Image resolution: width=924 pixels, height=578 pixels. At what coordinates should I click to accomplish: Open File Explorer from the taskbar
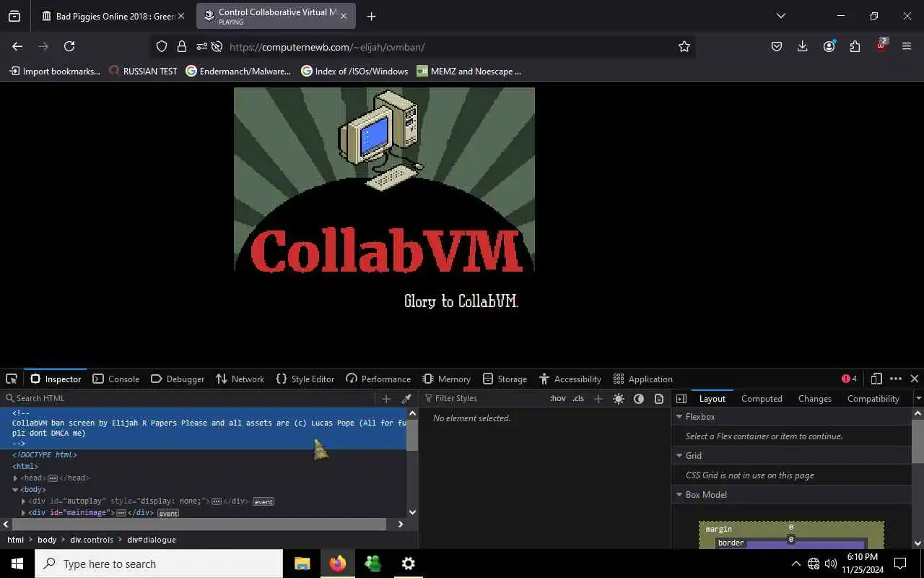tap(302, 564)
